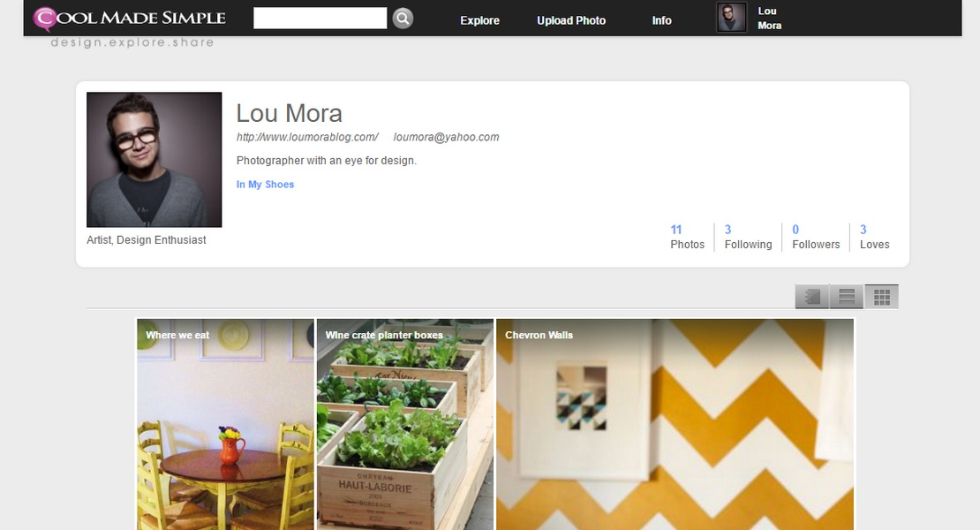This screenshot has height=530, width=980.
Task: Open the 3 Loves list
Action: pos(874,237)
